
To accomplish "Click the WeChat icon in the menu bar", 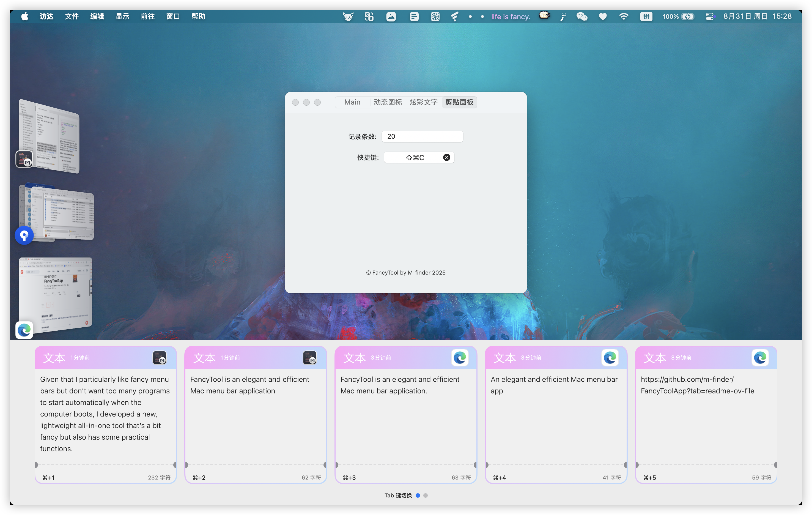I will coord(582,16).
